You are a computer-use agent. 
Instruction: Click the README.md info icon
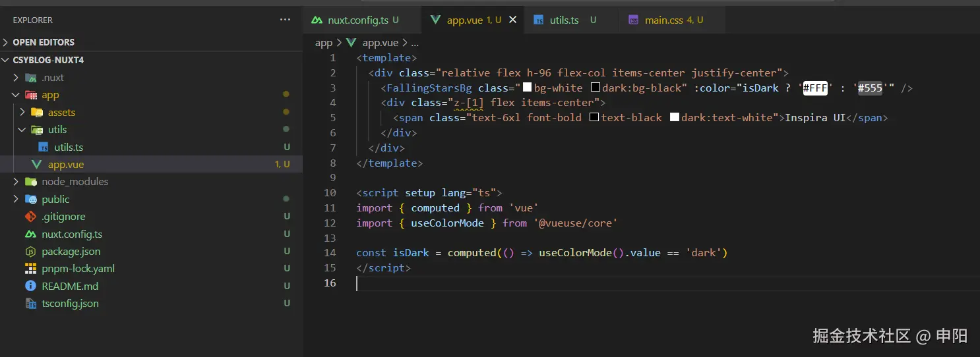click(x=31, y=286)
